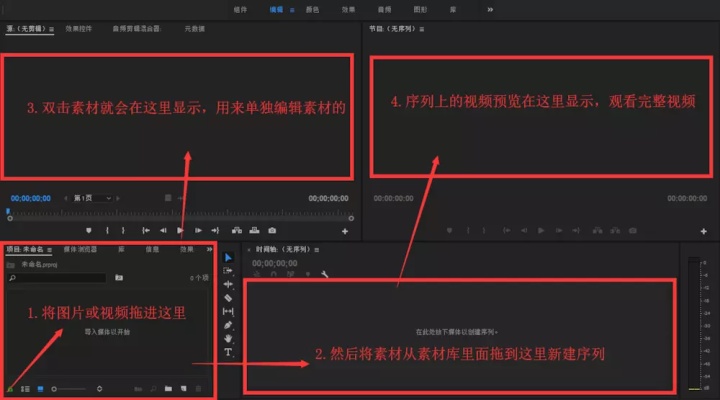Adjust Project panel thumbnail zoom slider

coord(69,389)
